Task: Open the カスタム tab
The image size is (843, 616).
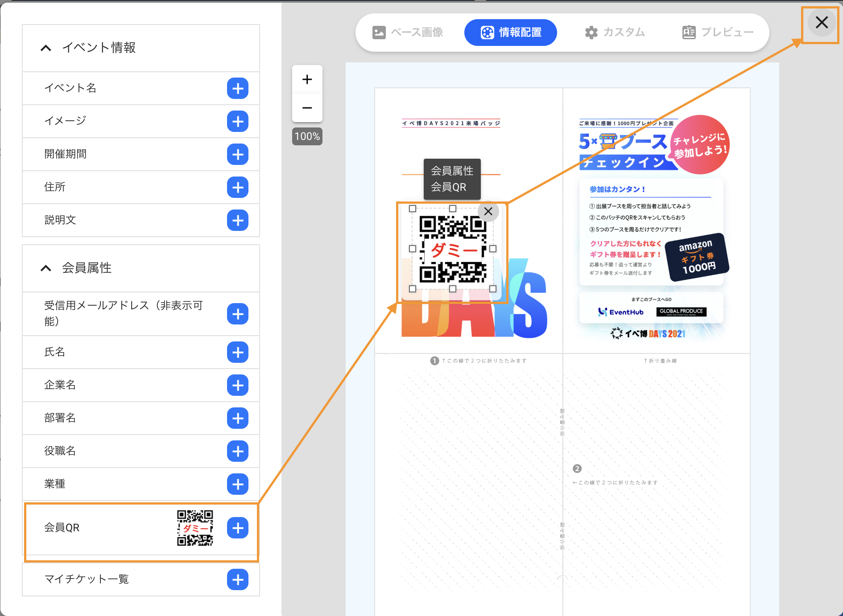Action: (615, 32)
